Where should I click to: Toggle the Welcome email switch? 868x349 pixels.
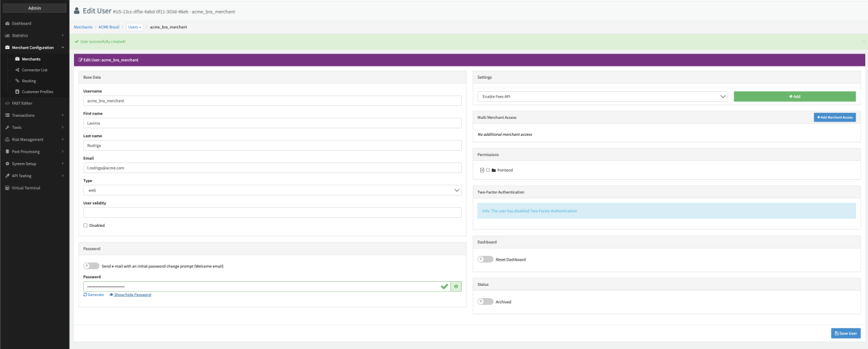[x=90, y=266]
